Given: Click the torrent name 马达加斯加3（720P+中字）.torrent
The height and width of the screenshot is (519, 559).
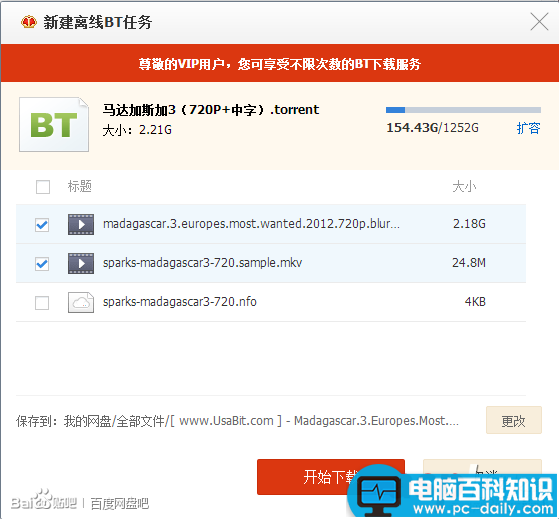Looking at the screenshot, I should tap(211, 110).
